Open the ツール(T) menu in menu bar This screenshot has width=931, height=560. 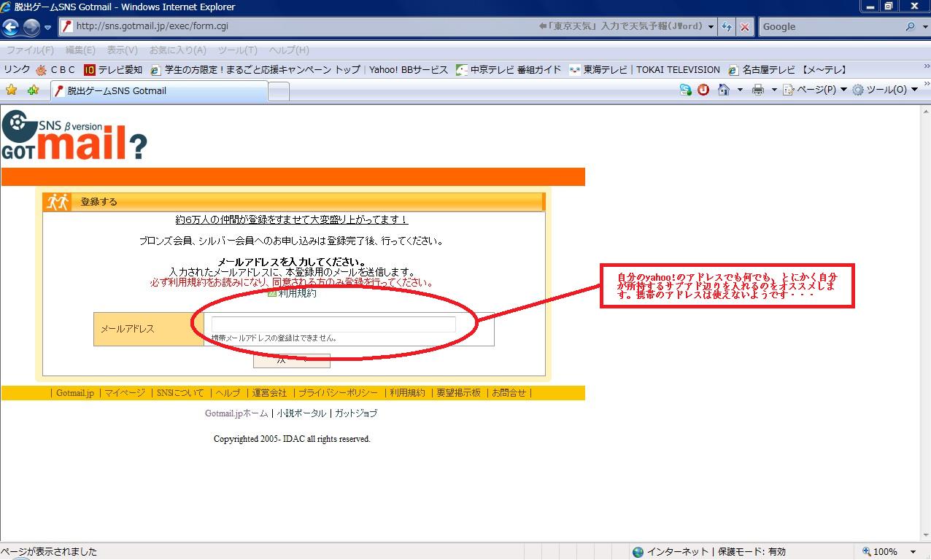237,50
